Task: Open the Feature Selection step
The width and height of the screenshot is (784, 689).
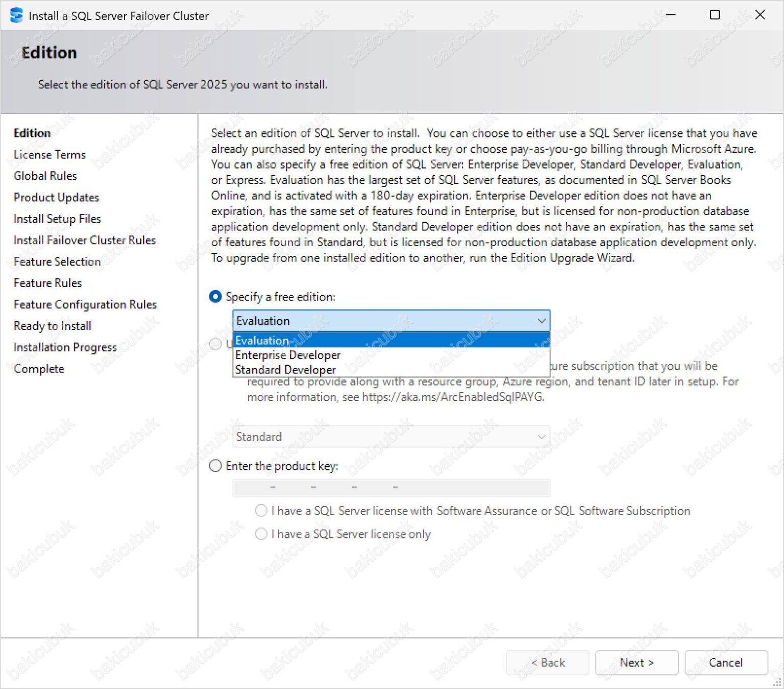Action: point(57,262)
